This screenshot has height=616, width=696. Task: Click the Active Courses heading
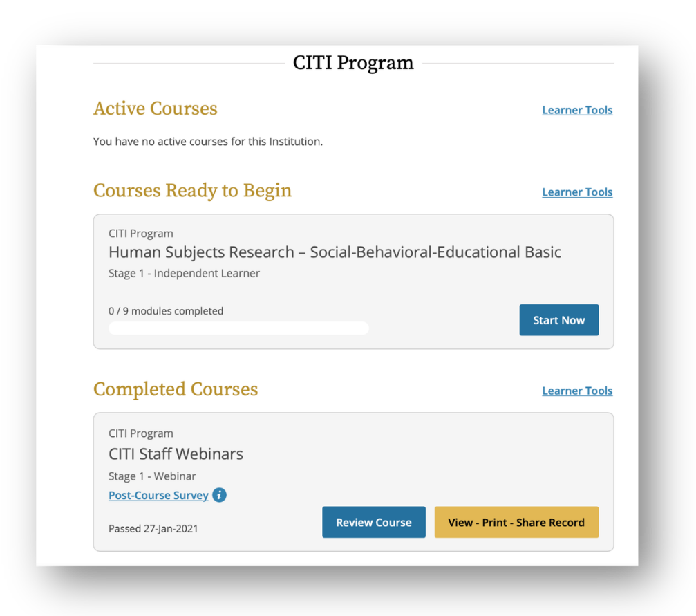pyautogui.click(x=156, y=109)
